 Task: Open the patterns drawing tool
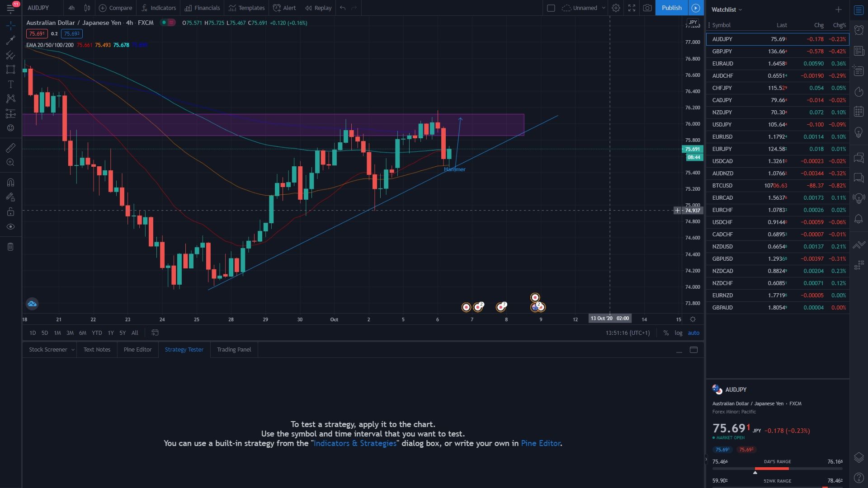pyautogui.click(x=10, y=99)
